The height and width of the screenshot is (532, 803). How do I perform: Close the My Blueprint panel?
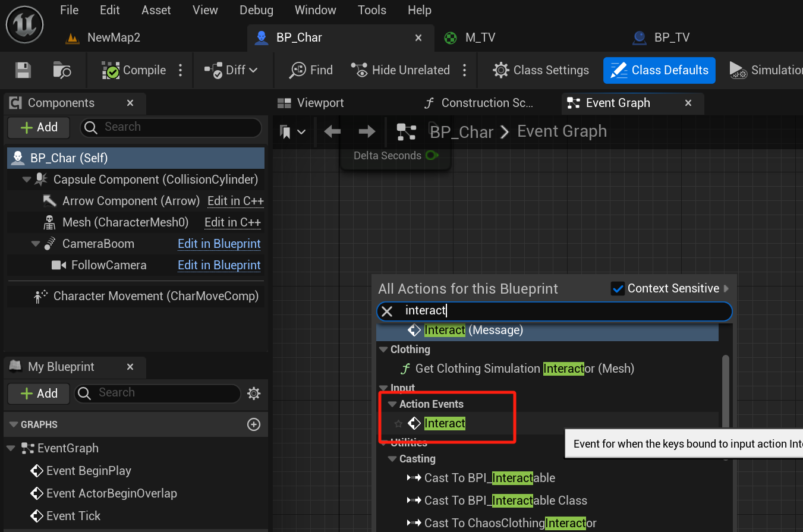point(130,367)
